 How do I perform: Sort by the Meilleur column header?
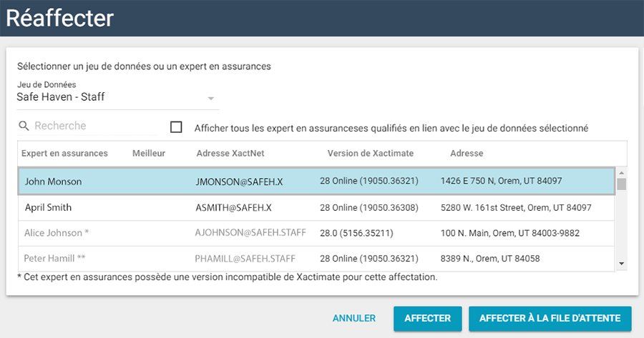149,153
